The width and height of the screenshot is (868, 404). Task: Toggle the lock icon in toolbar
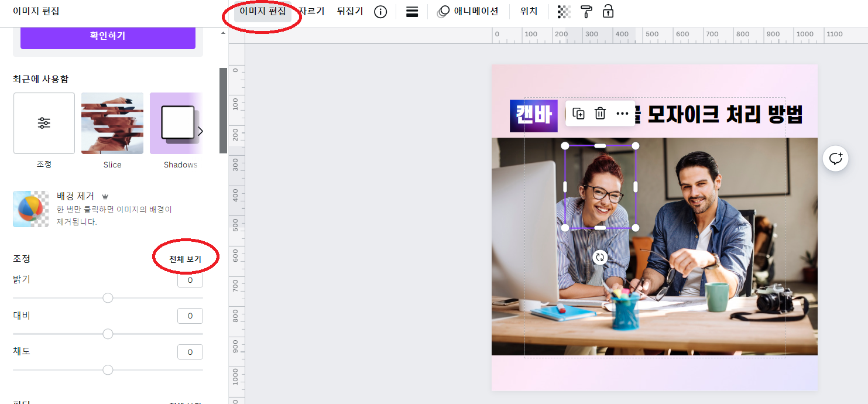608,11
